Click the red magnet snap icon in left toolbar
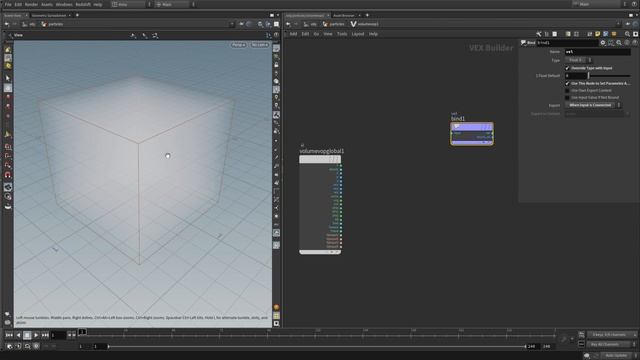640x360 pixels. [x=8, y=175]
